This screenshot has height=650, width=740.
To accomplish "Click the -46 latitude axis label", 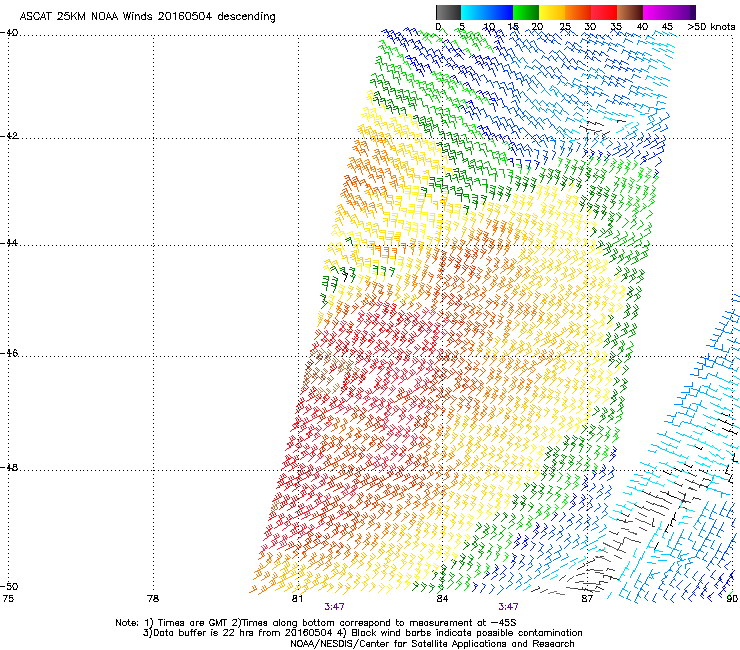I will 9,353.
